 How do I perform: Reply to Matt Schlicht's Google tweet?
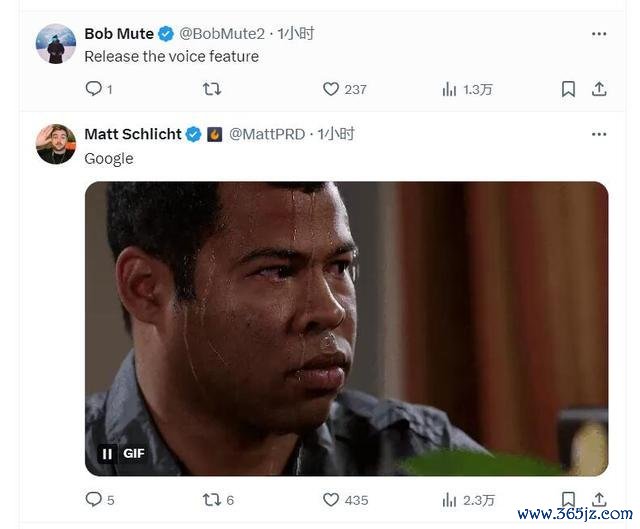93,499
